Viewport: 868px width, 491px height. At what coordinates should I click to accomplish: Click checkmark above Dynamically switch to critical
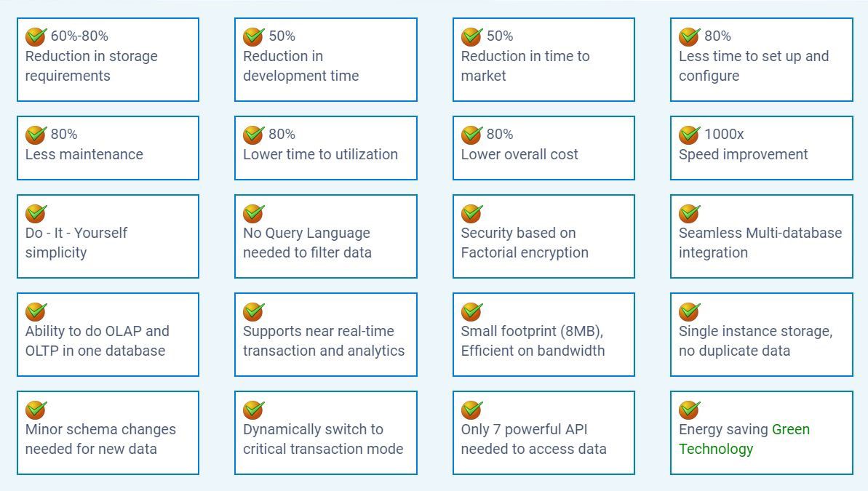253,410
